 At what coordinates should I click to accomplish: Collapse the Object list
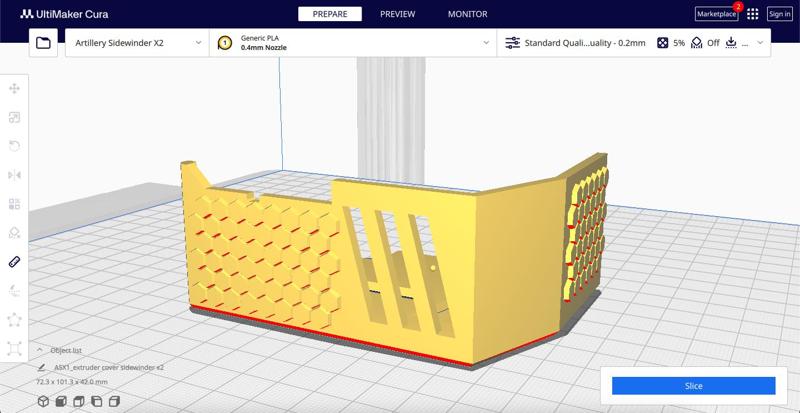tap(39, 350)
